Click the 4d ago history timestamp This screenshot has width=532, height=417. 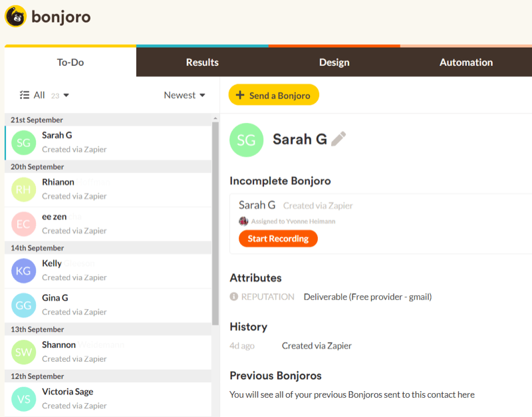(242, 346)
